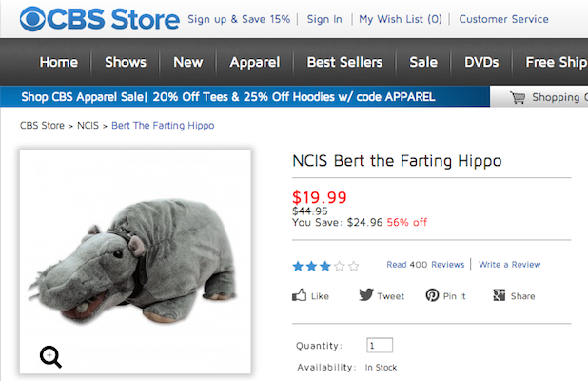Click Write a Review link
The width and height of the screenshot is (588, 381).
coord(509,265)
